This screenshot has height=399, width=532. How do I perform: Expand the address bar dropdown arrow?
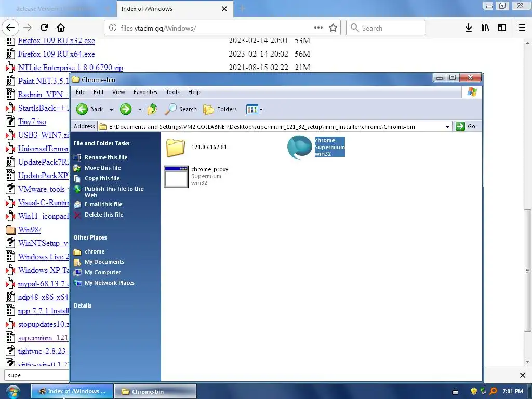coord(447,127)
